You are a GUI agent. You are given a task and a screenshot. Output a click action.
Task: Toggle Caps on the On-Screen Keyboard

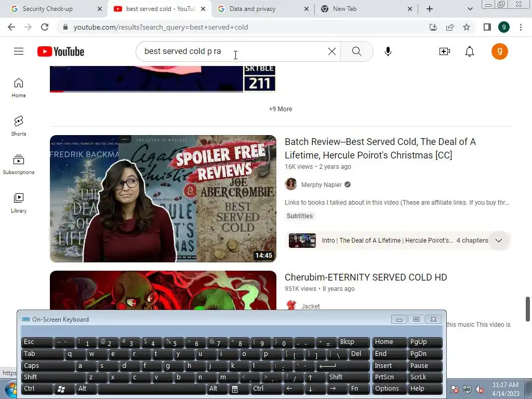pyautogui.click(x=48, y=366)
